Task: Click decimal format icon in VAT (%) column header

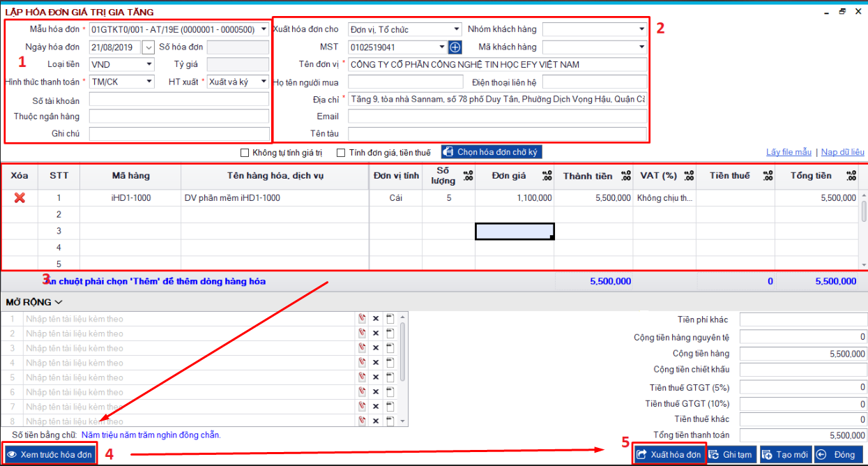Action: click(689, 176)
